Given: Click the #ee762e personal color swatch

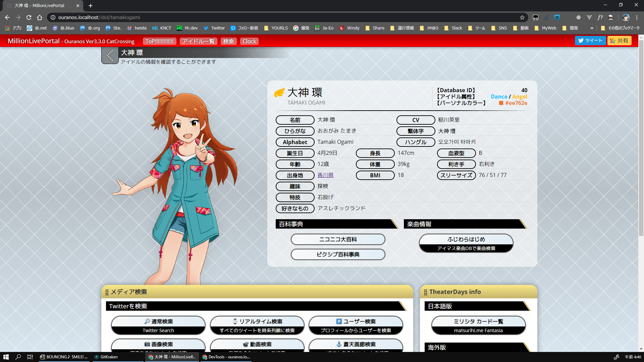Looking at the screenshot, I should 501,103.
